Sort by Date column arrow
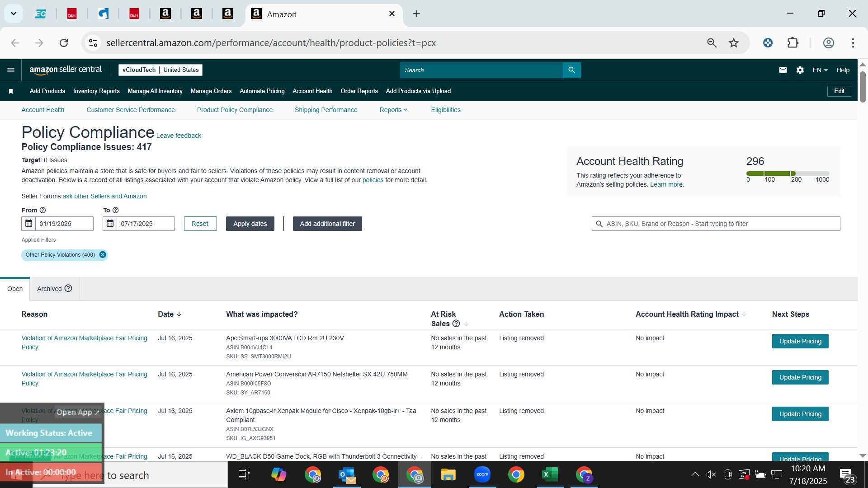 [x=179, y=314]
